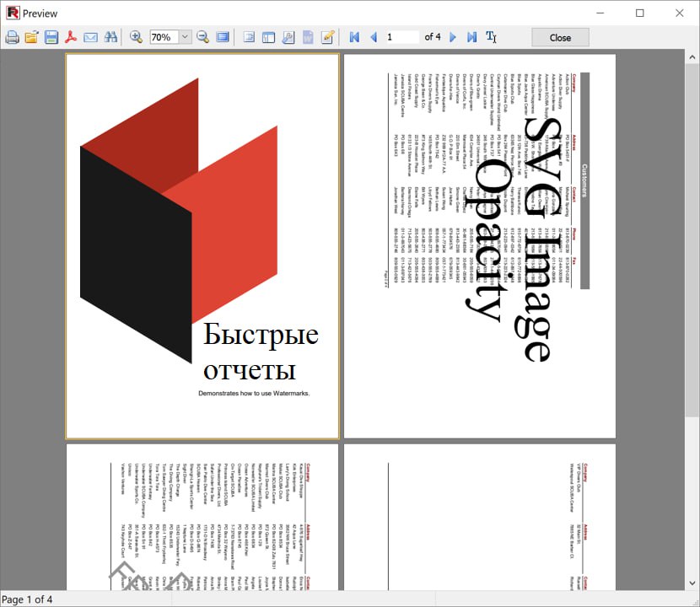
Task: Expand the 70% zoom dropdown
Action: [x=185, y=37]
